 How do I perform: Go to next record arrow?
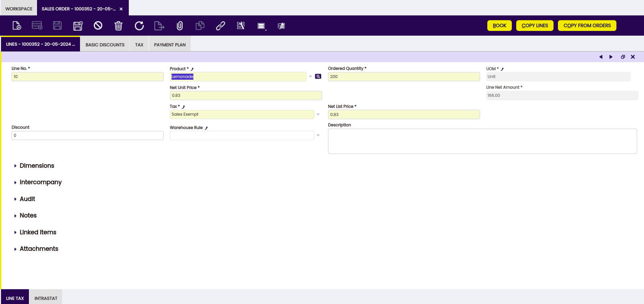coord(611,57)
